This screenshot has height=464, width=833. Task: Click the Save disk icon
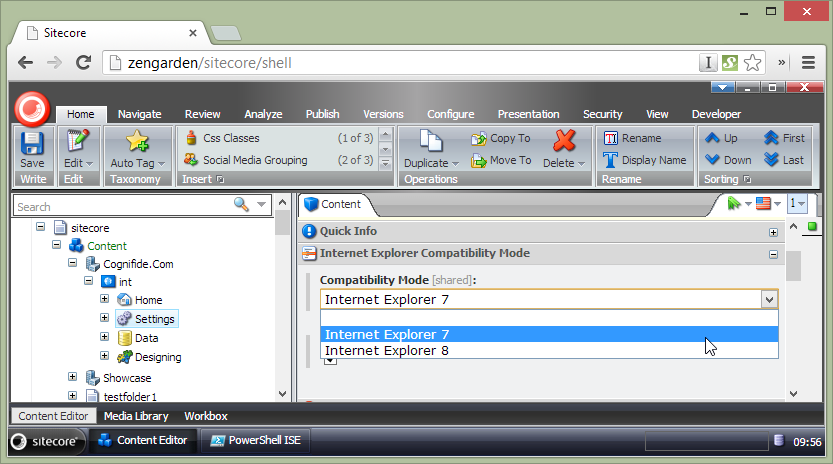pyautogui.click(x=32, y=143)
